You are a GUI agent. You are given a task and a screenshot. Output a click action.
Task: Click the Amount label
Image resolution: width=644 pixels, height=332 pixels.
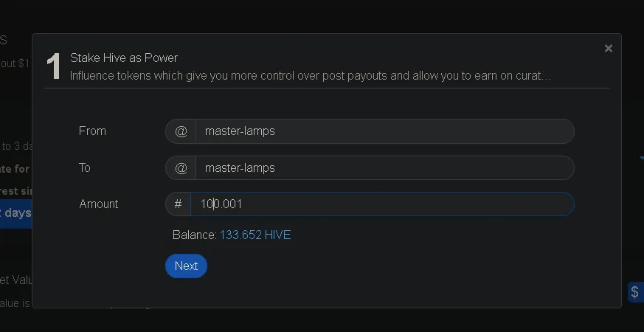[x=99, y=204]
